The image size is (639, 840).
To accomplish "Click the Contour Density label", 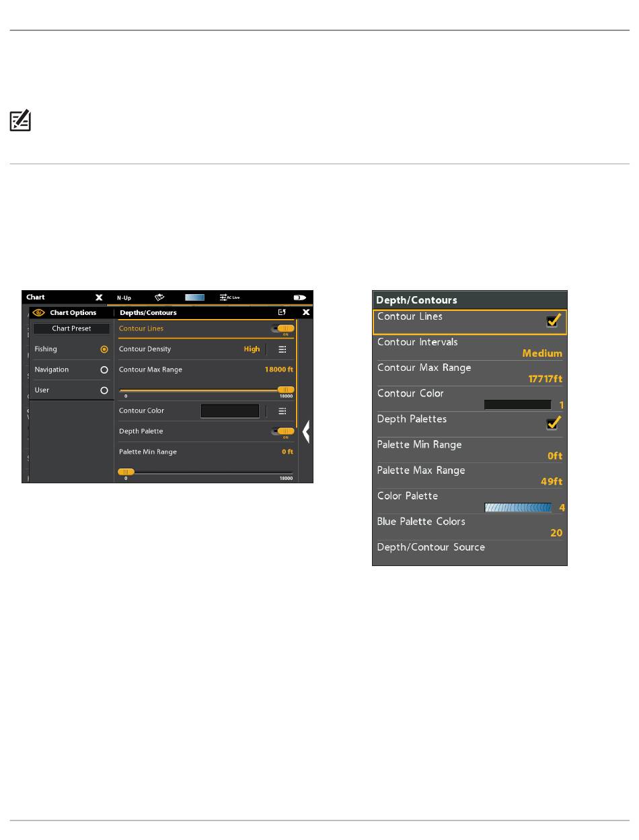I will 145,349.
